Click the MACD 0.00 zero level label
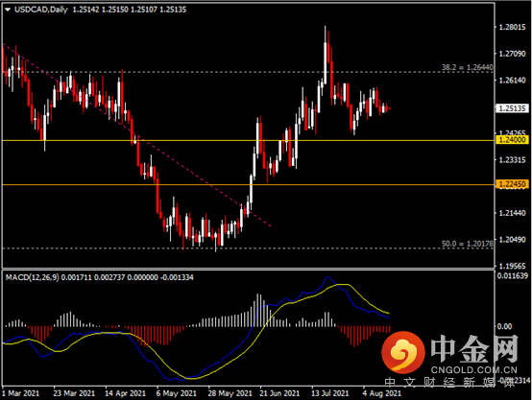532x400 pixels. pyautogui.click(x=504, y=326)
